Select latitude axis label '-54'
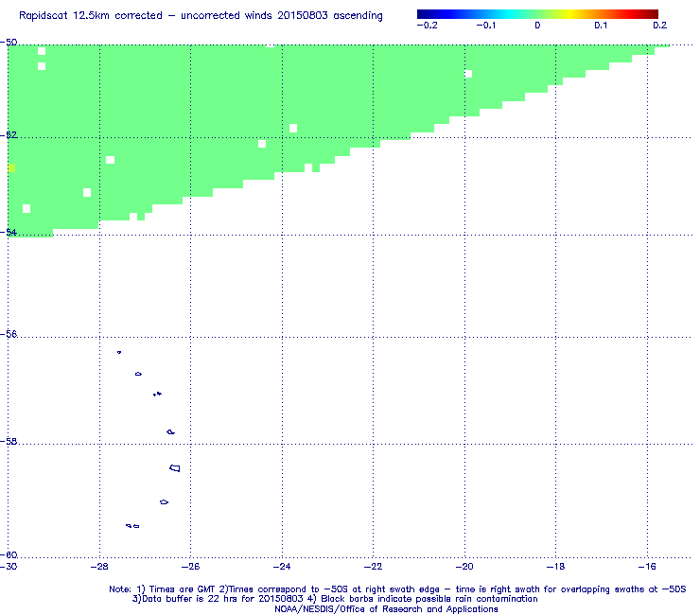Viewport: 700px width, 615px height. click(9, 232)
